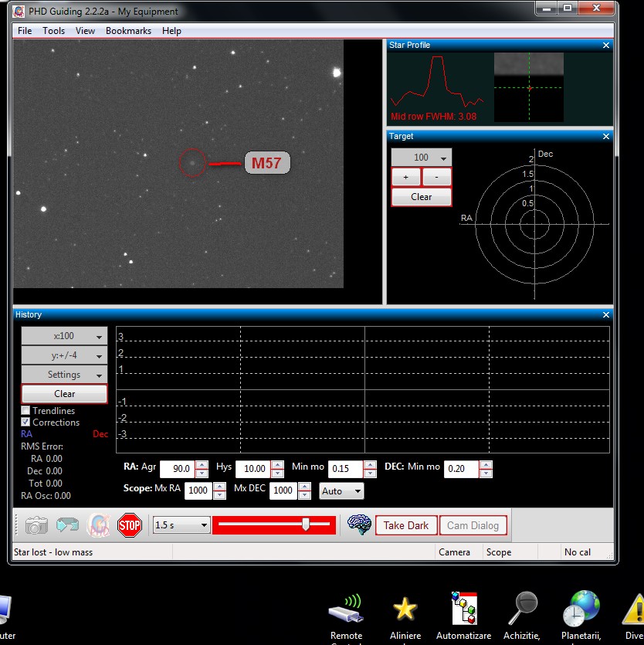This screenshot has height=645, width=644.
Task: Close the History panel
Action: pyautogui.click(x=605, y=314)
